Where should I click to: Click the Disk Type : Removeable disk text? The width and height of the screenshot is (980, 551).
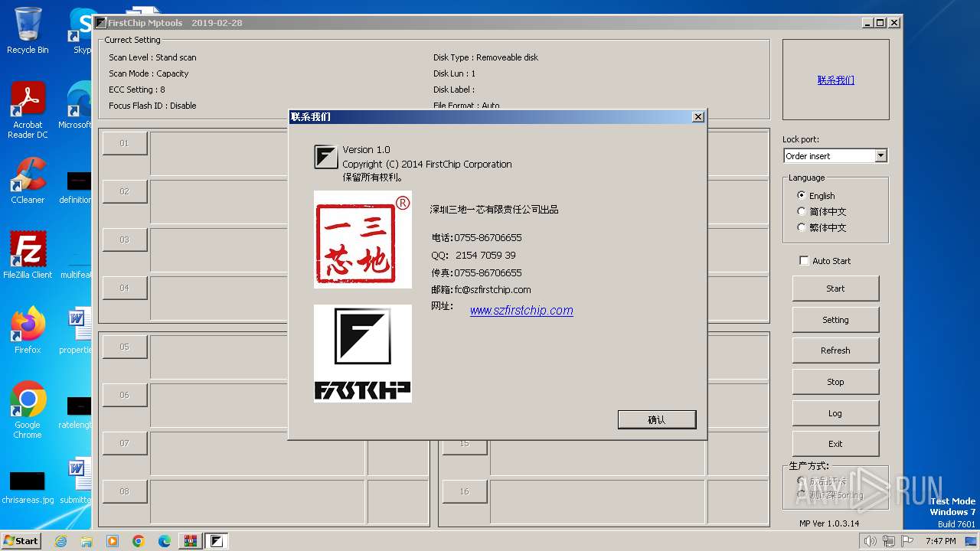pos(485,57)
